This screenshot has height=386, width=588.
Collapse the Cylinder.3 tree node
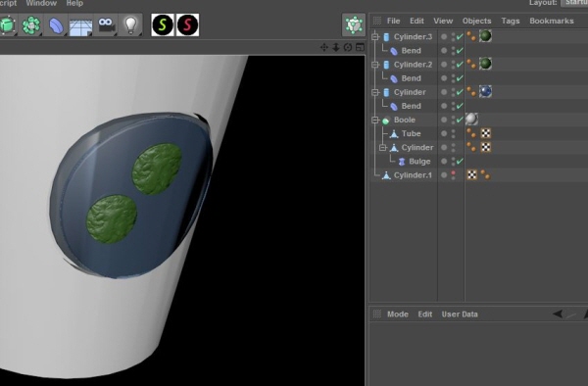pyautogui.click(x=375, y=36)
